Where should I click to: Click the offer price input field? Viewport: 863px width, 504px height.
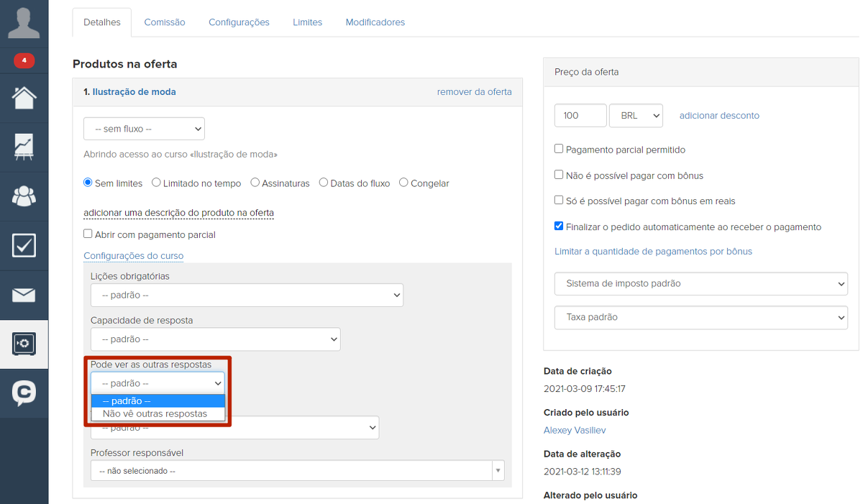point(580,116)
